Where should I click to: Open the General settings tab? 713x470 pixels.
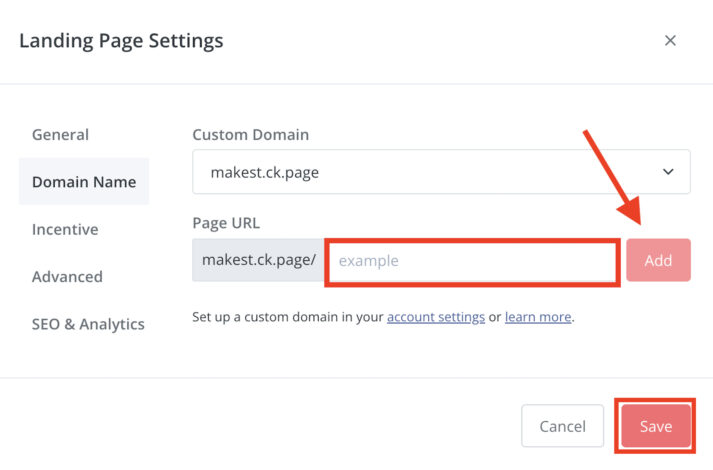click(60, 134)
